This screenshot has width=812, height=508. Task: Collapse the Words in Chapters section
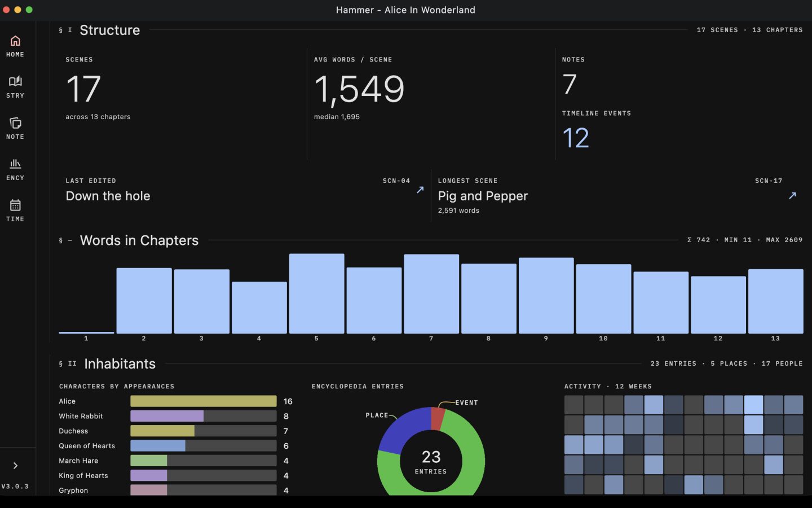(x=65, y=240)
